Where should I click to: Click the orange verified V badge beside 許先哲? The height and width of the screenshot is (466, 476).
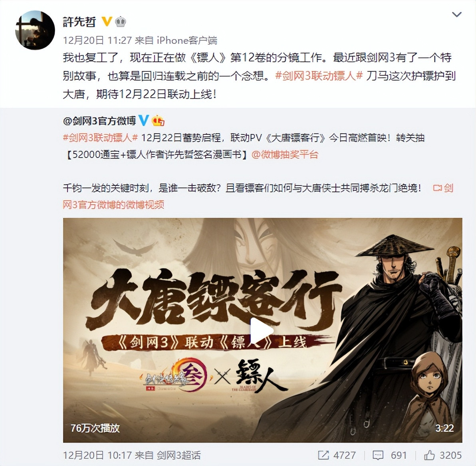(106, 22)
